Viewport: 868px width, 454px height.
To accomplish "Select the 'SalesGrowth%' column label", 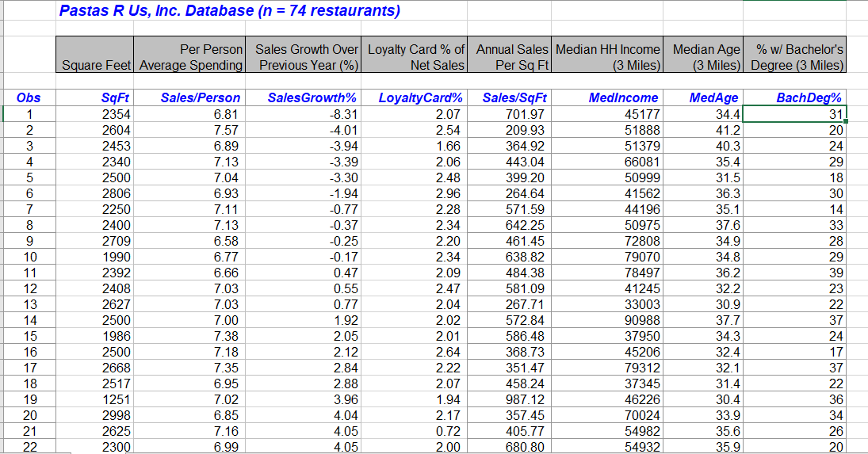I will coord(304,98).
